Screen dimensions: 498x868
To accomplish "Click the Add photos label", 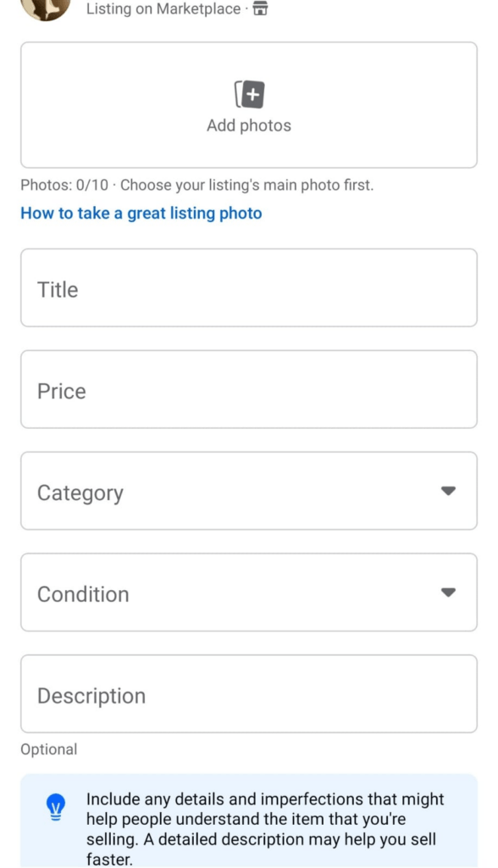I will 249,125.
